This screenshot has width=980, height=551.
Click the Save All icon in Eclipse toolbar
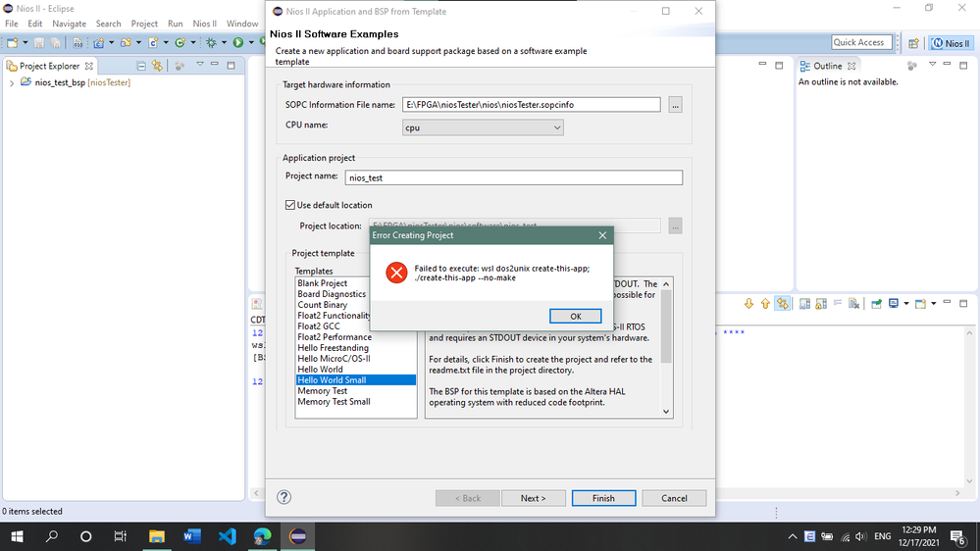(x=56, y=42)
